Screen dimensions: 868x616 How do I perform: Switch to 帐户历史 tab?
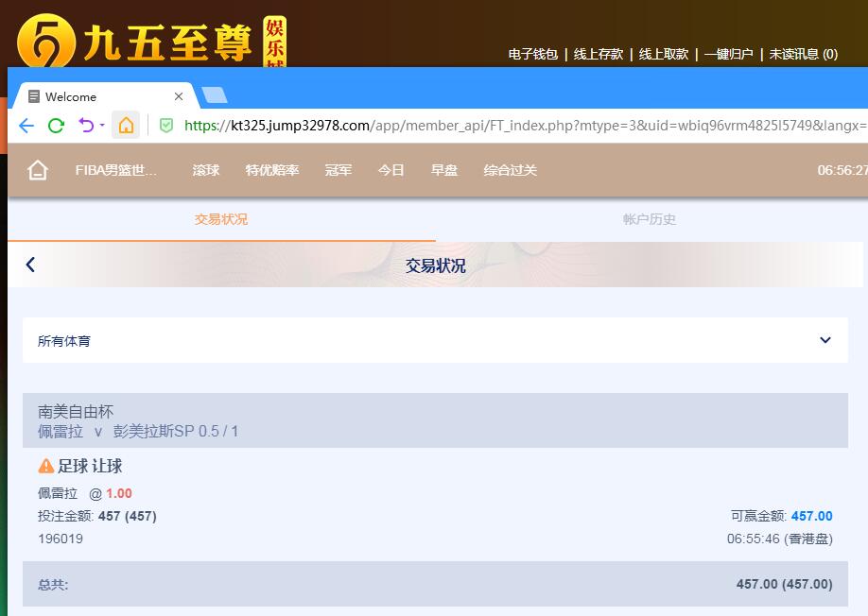(x=649, y=219)
